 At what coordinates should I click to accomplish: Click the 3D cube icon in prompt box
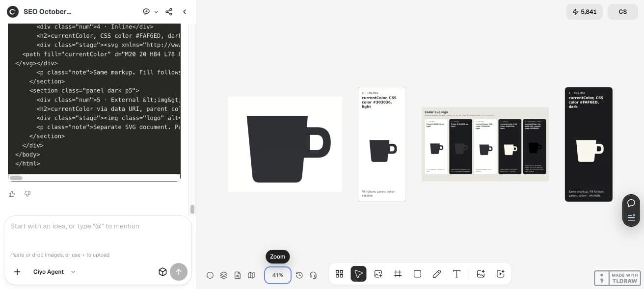[x=162, y=272]
